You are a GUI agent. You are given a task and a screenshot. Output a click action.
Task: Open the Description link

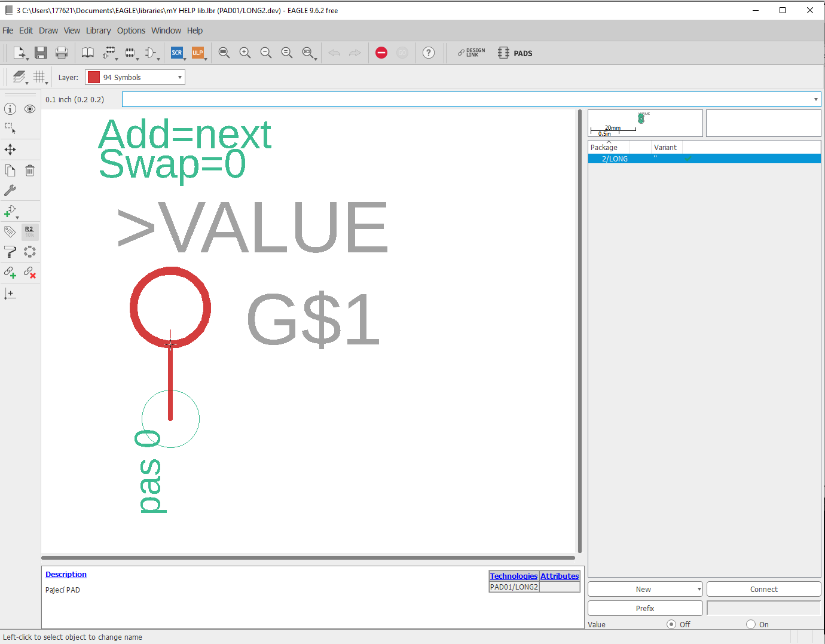(x=66, y=574)
